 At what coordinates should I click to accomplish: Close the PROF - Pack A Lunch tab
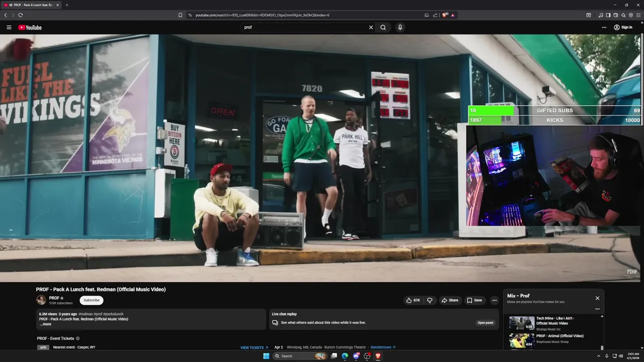click(57, 5)
